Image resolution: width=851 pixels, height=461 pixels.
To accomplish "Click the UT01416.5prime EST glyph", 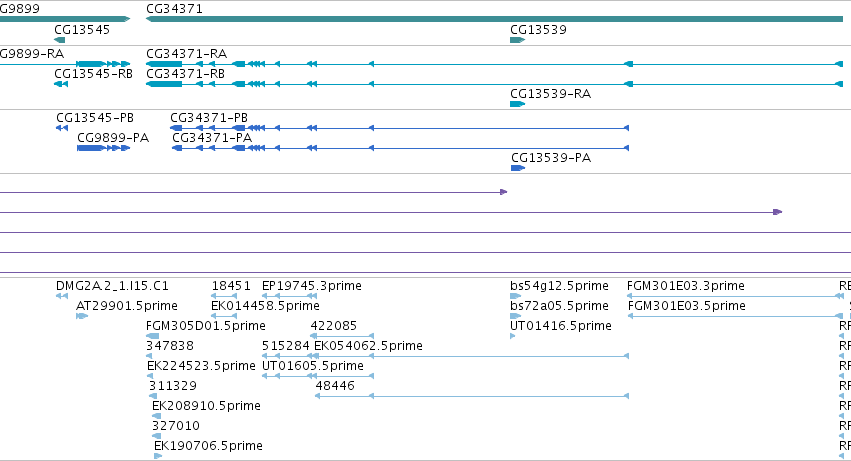I will tap(513, 336).
